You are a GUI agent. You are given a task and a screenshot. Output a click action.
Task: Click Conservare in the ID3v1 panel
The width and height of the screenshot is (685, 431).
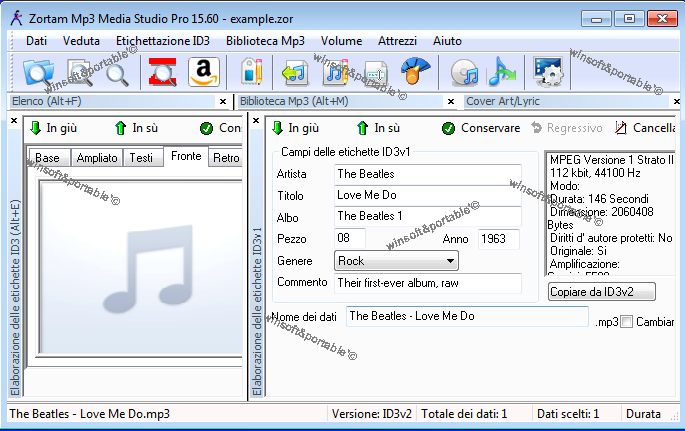(481, 128)
